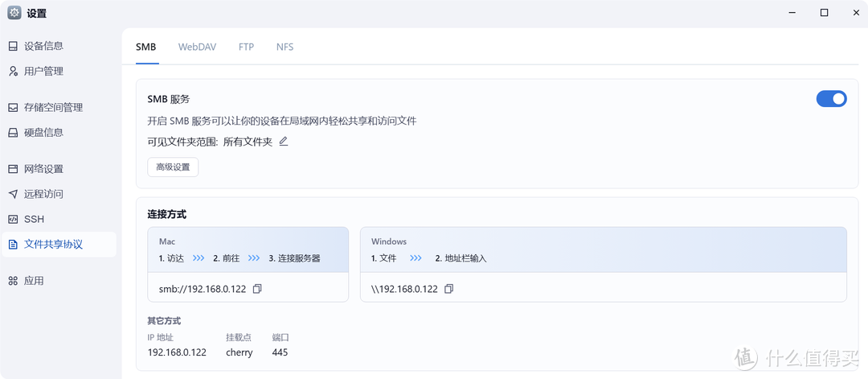Open network settings page
This screenshot has height=379, width=868.
pos(43,169)
